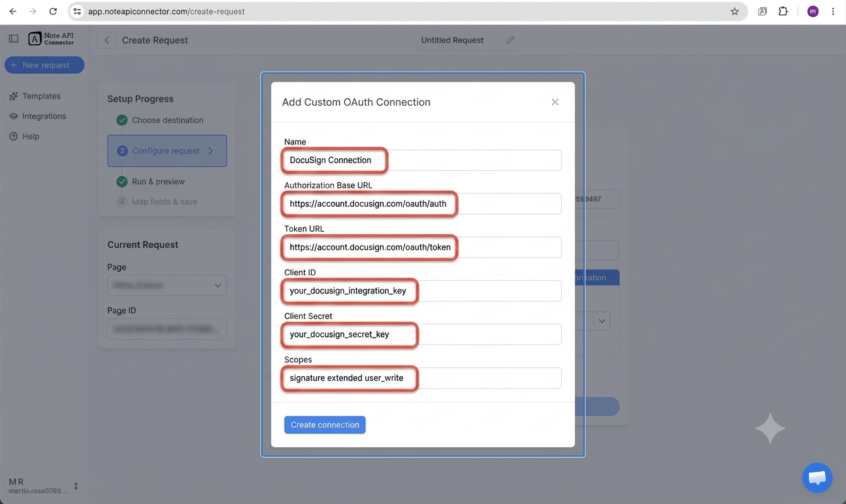846x504 pixels.
Task: Click the green check beside Run & preview
Action: point(122,181)
